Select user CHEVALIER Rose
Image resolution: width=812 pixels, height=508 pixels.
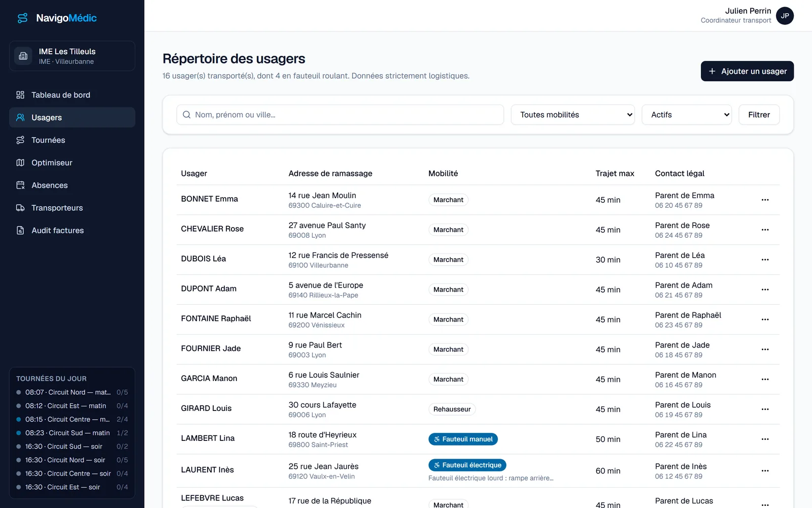coord(212,229)
